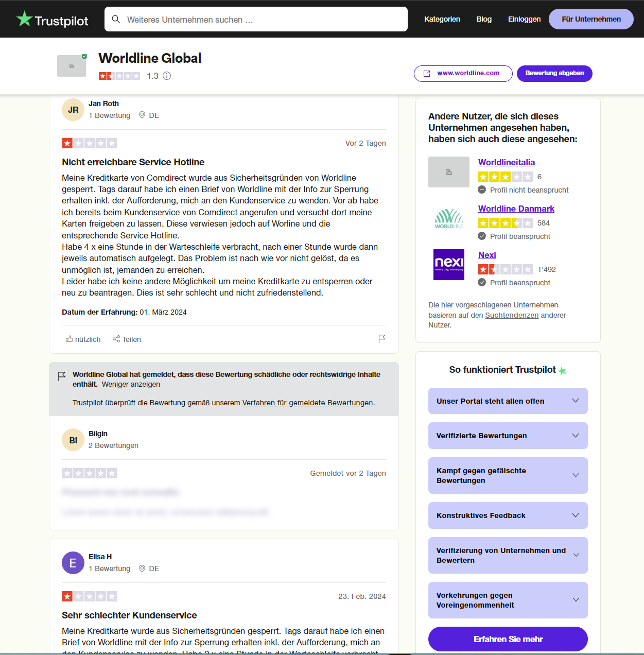This screenshot has width=644, height=655.
Task: Open www.worldline.com website button
Action: 463,73
